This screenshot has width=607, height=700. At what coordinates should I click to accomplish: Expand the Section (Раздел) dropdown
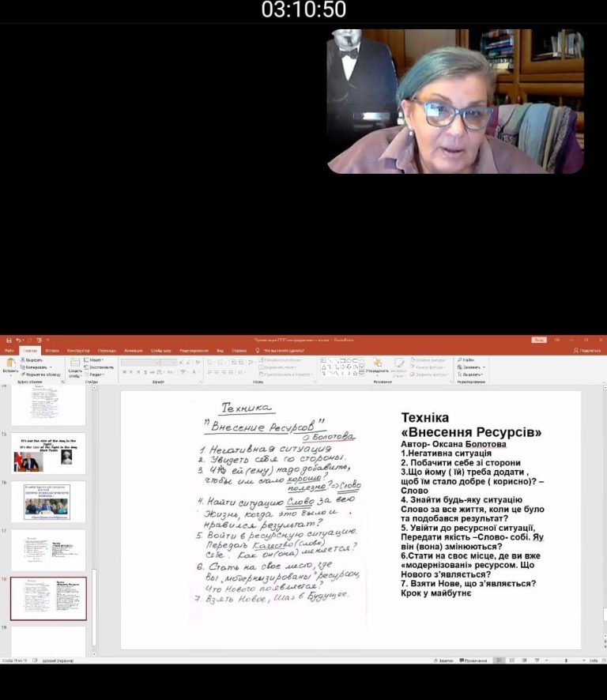pyautogui.click(x=96, y=374)
